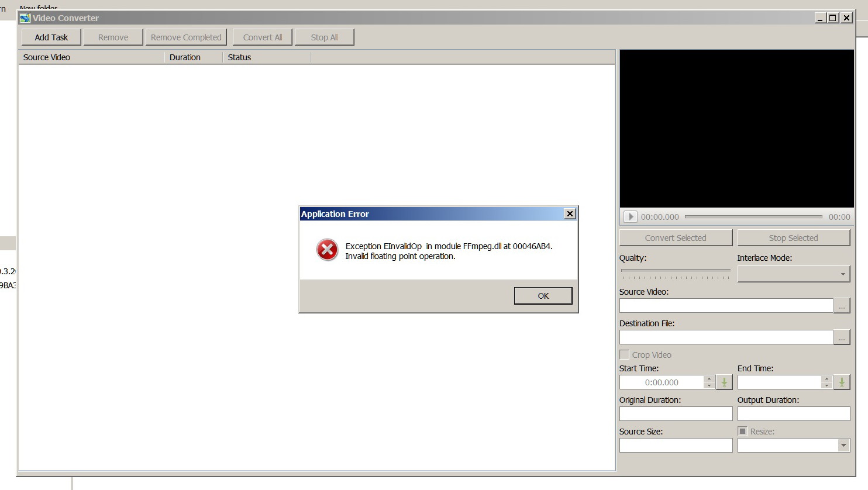This screenshot has height=490, width=868.
Task: Browse for the Destination File
Action: 842,337
